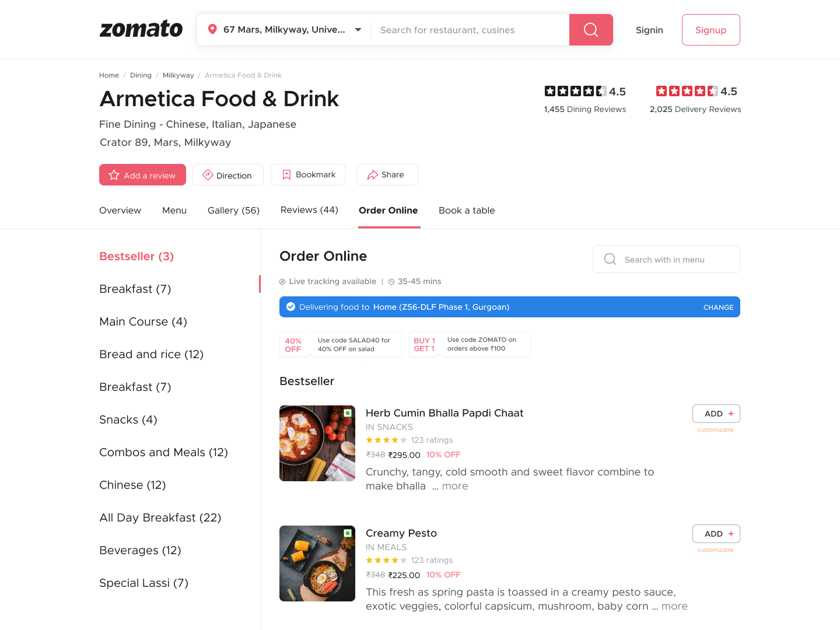Share the restaurant page
The image size is (840, 630).
pyautogui.click(x=387, y=175)
